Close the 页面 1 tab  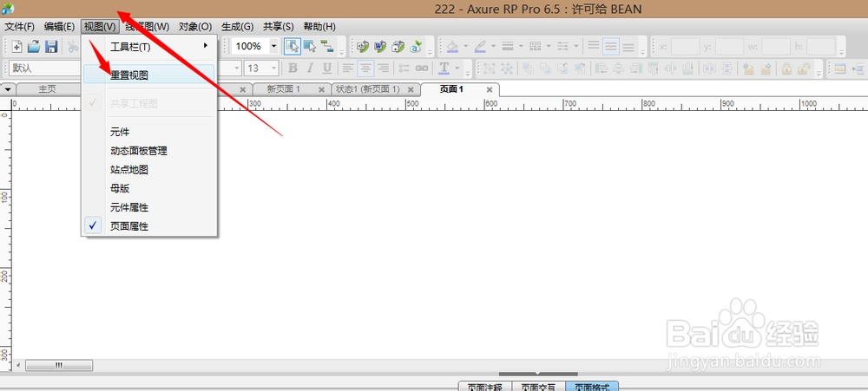point(490,89)
